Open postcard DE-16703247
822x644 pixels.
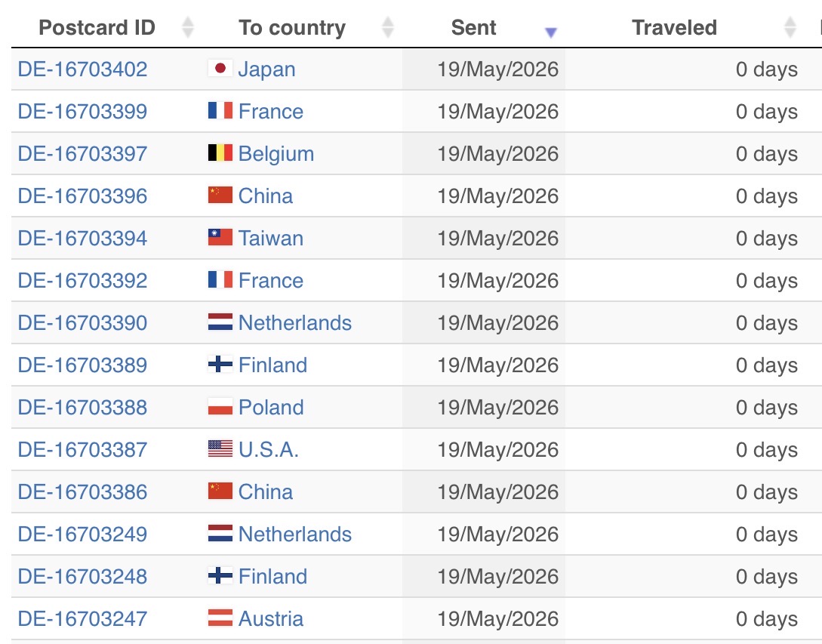[x=82, y=619]
